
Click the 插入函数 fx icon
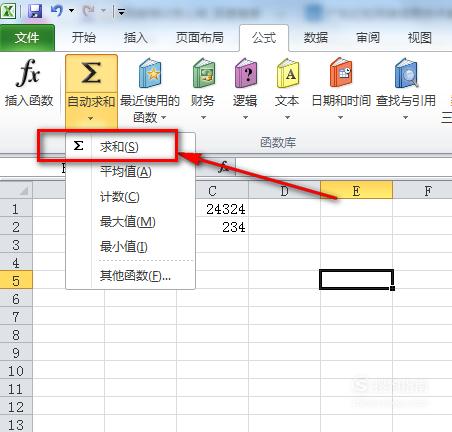tap(28, 73)
